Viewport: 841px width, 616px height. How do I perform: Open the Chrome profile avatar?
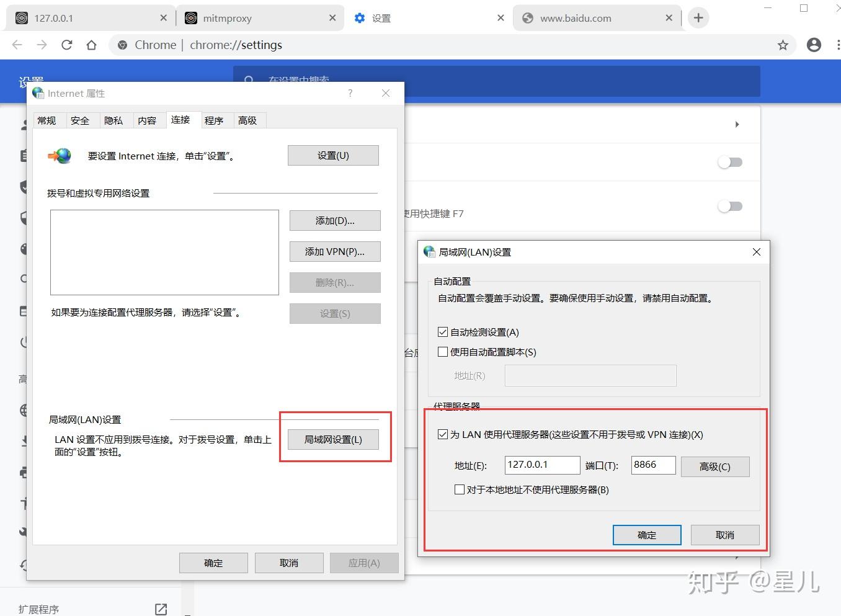coord(814,45)
